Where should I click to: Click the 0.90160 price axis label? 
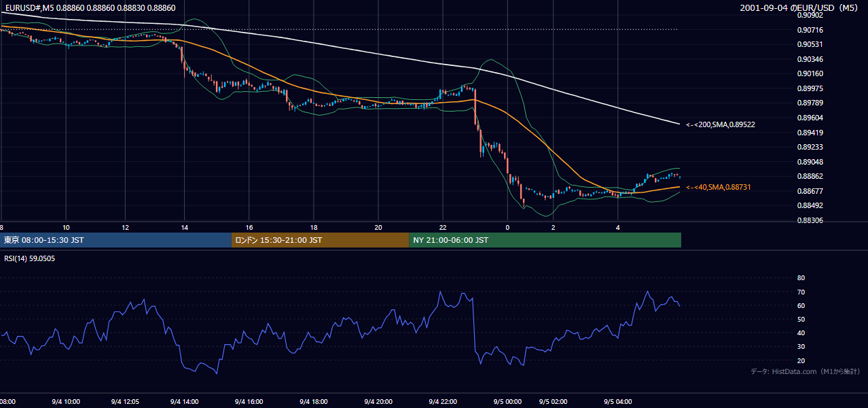pos(810,73)
